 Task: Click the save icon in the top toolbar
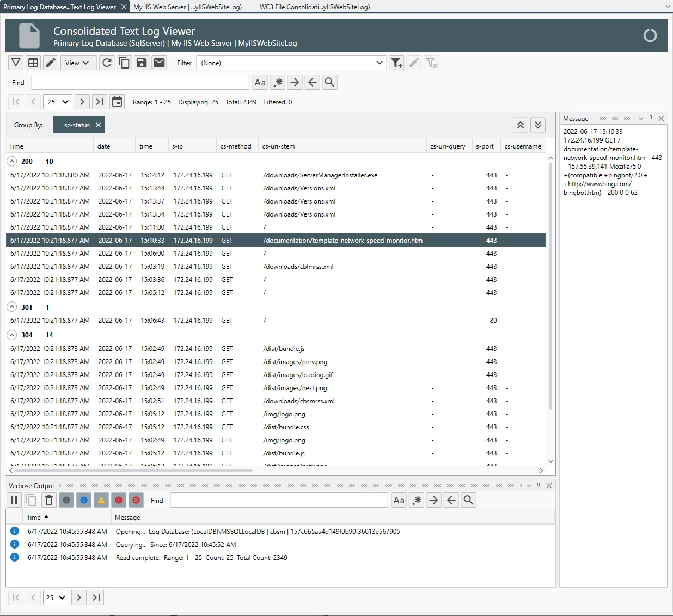coord(142,63)
